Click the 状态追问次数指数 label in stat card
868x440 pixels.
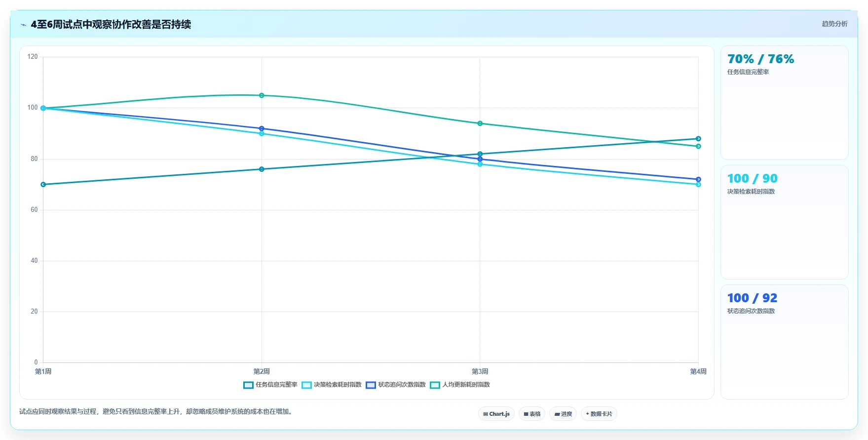[751, 311]
